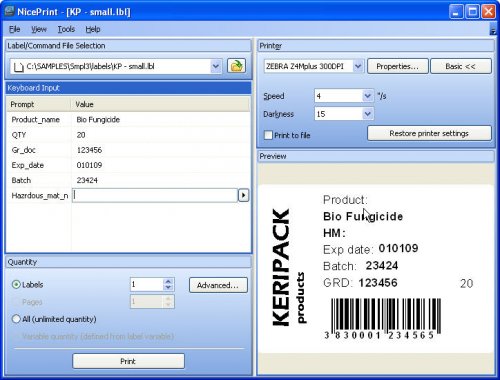The height and width of the screenshot is (380, 500).
Task: Select the Labels radio button
Action: (16, 284)
